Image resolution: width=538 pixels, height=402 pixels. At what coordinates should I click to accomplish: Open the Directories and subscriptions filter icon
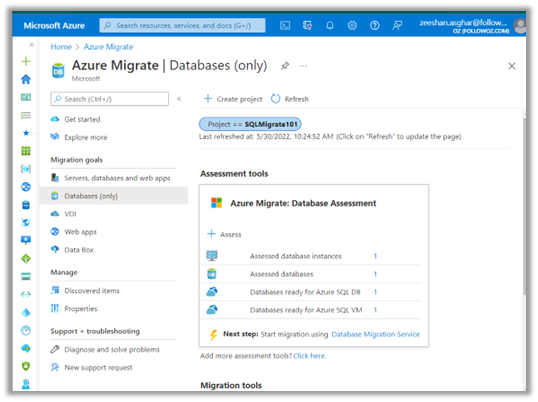coord(307,25)
